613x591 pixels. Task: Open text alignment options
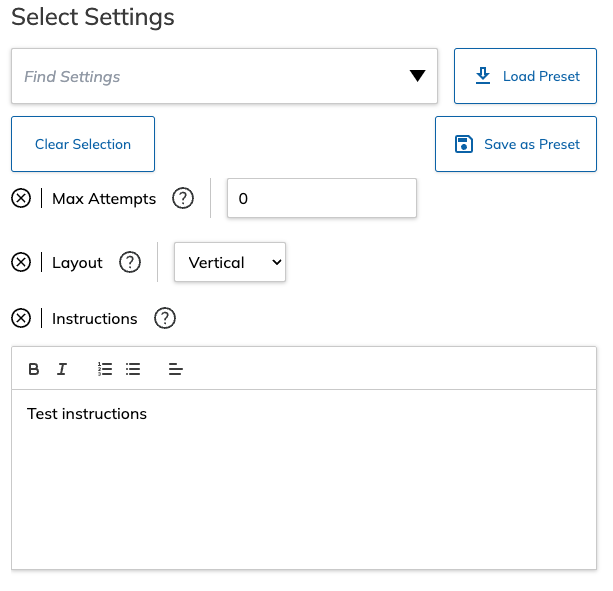[x=176, y=369]
